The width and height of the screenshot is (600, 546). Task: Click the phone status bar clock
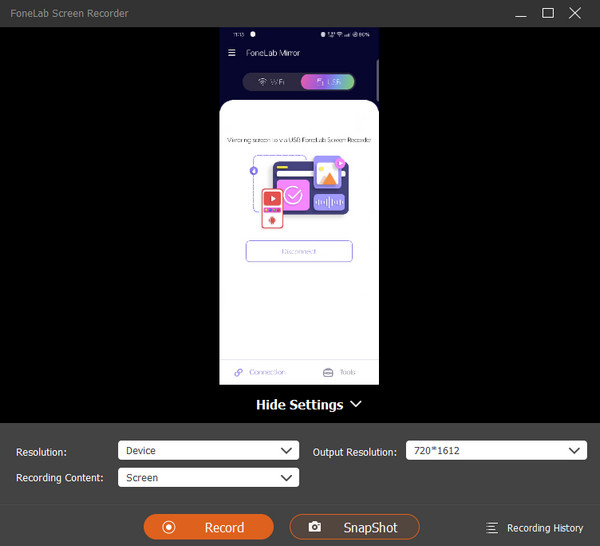point(238,34)
